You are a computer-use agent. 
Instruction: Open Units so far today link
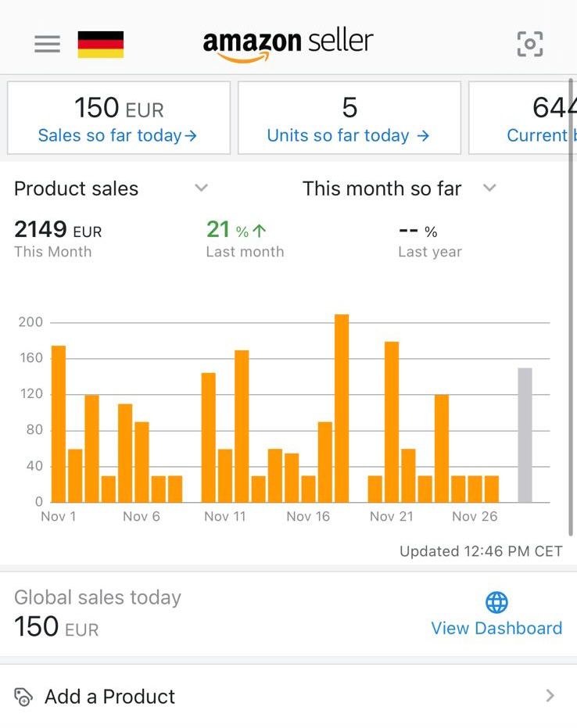pos(348,135)
